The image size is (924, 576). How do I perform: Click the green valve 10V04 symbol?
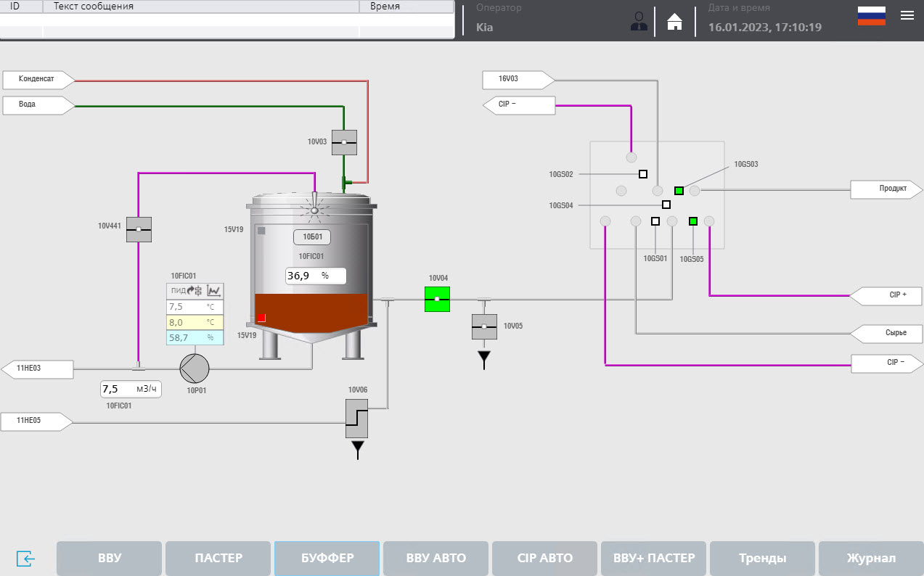[437, 298]
